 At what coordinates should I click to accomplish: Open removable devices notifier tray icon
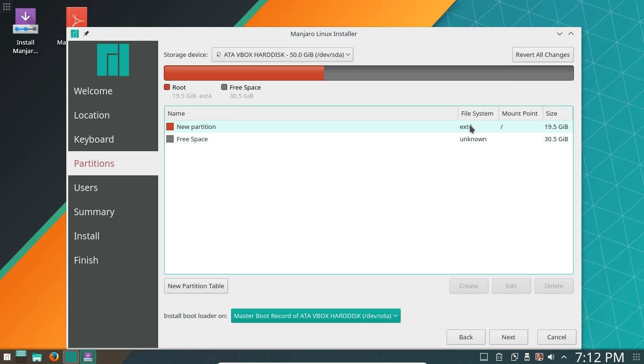(527, 357)
